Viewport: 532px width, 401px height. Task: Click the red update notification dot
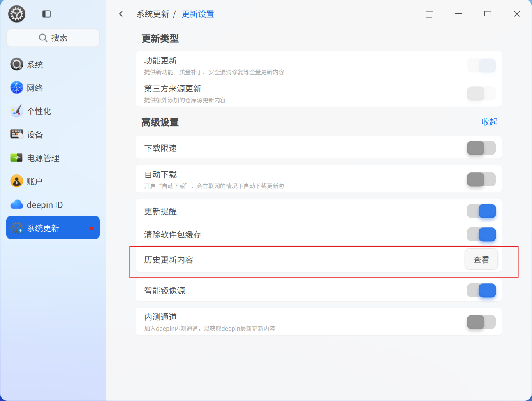tap(92, 228)
